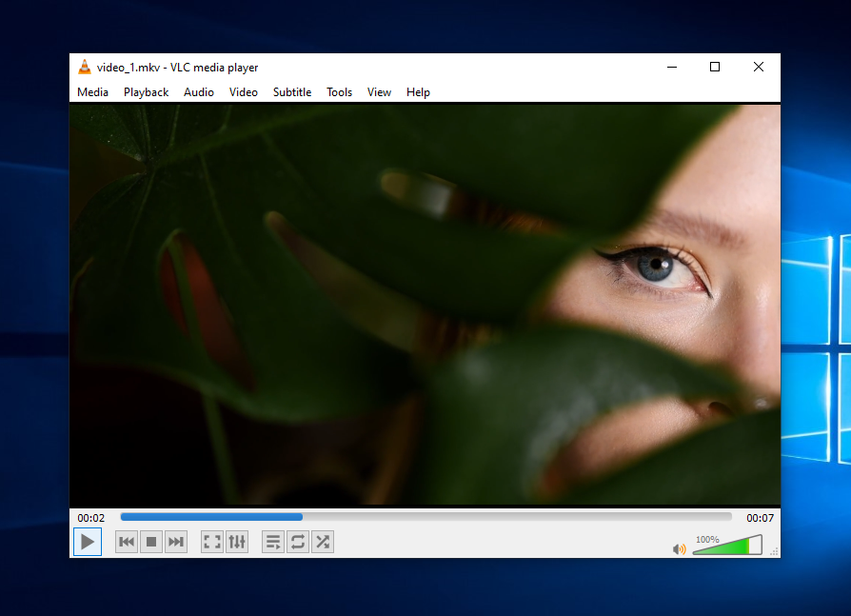This screenshot has height=616, width=851.
Task: Toggle fullscreen video mode
Action: (212, 542)
